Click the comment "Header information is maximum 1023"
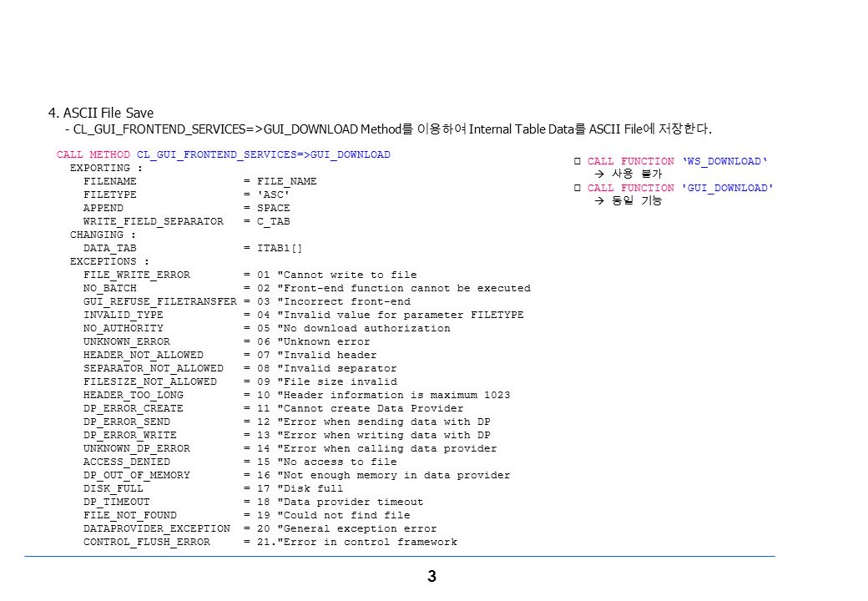The image size is (868, 601). [394, 395]
